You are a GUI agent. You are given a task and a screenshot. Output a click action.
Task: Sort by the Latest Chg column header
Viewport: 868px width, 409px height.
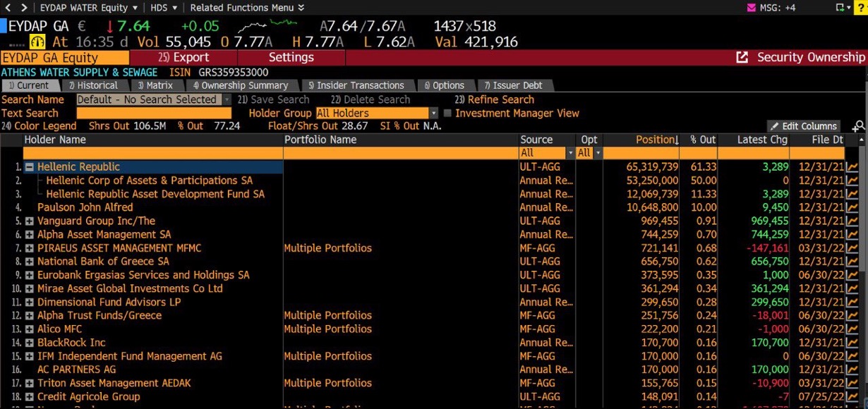754,140
